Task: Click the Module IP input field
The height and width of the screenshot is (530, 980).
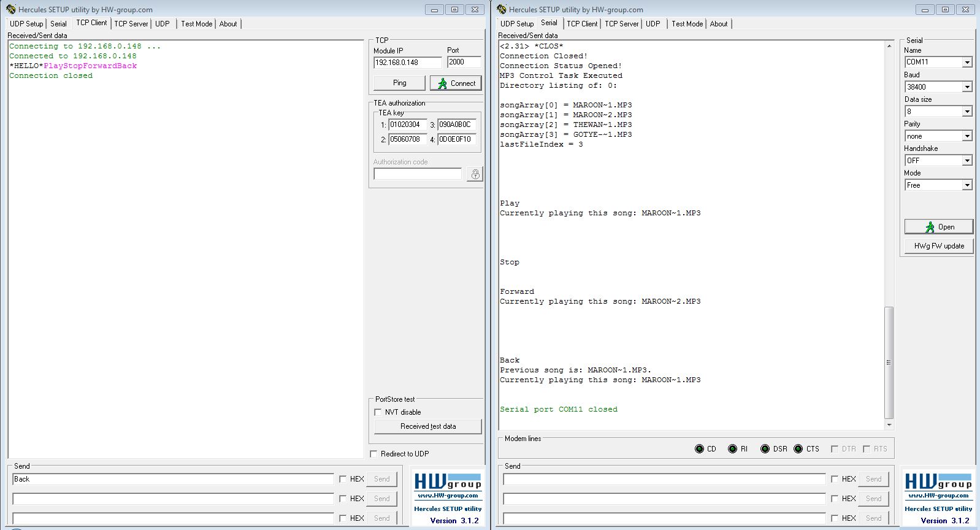Action: coord(407,63)
